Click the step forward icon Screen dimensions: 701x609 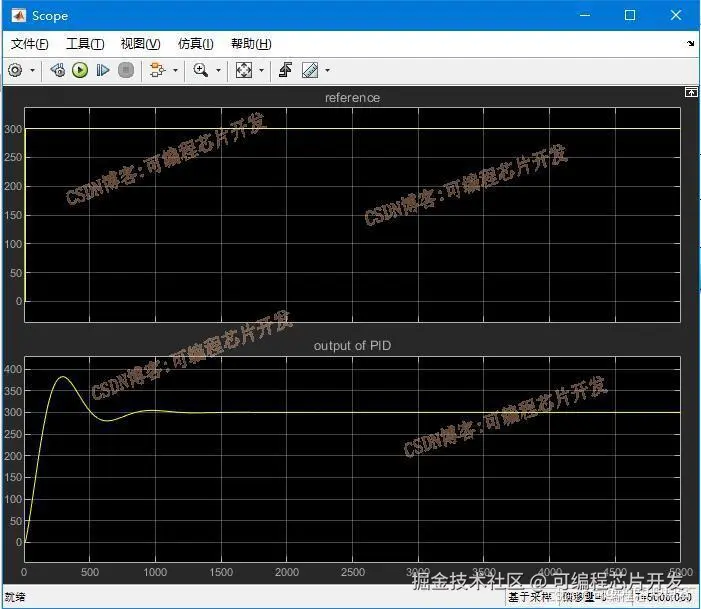(x=102, y=70)
